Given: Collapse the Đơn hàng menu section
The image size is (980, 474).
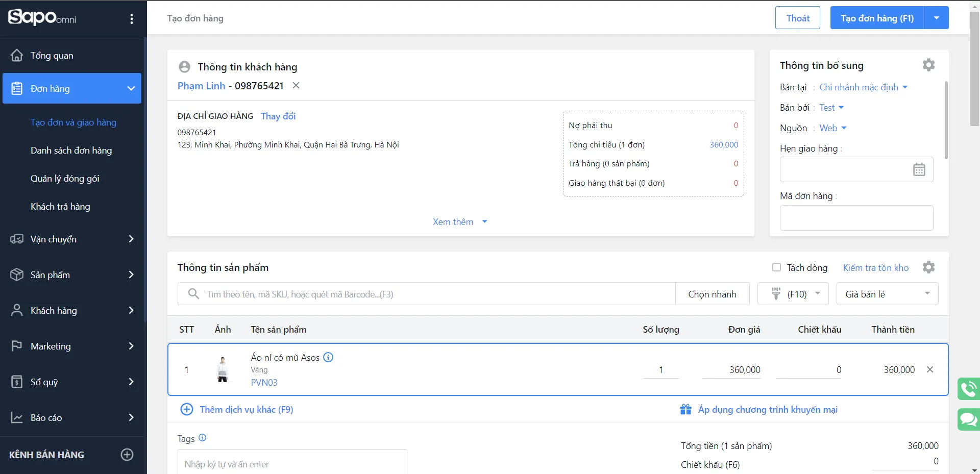Looking at the screenshot, I should tap(131, 88).
